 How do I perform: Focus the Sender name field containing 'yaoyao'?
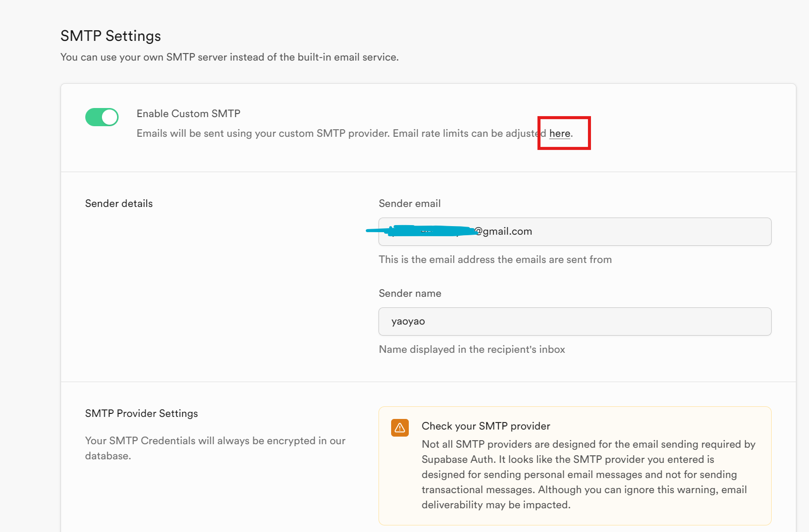click(574, 322)
